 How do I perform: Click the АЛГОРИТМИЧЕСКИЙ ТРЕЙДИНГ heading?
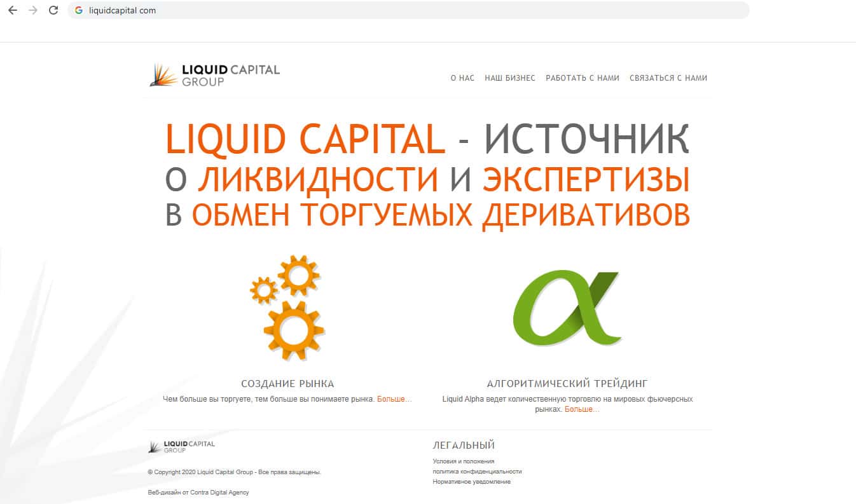coord(567,384)
